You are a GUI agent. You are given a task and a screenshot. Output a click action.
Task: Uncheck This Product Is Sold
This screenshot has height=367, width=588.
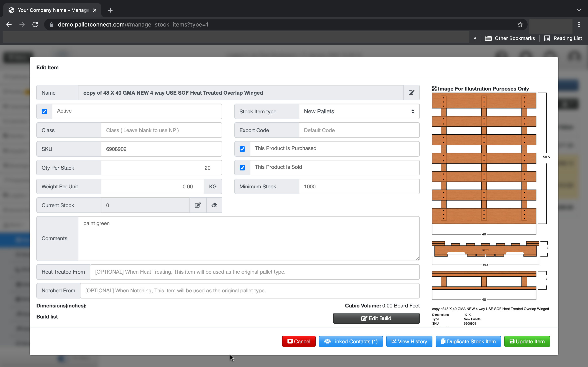pyautogui.click(x=242, y=167)
